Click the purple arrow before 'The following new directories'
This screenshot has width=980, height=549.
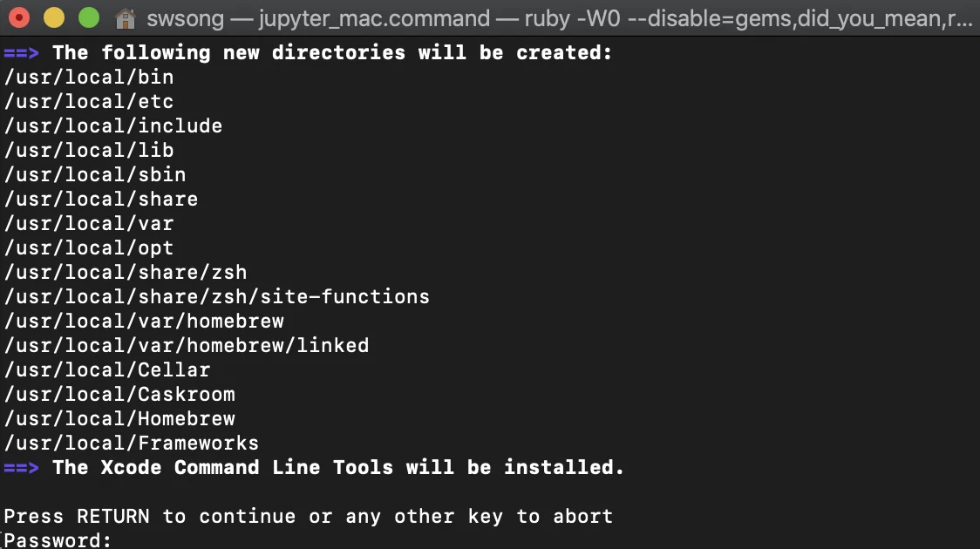click(21, 53)
